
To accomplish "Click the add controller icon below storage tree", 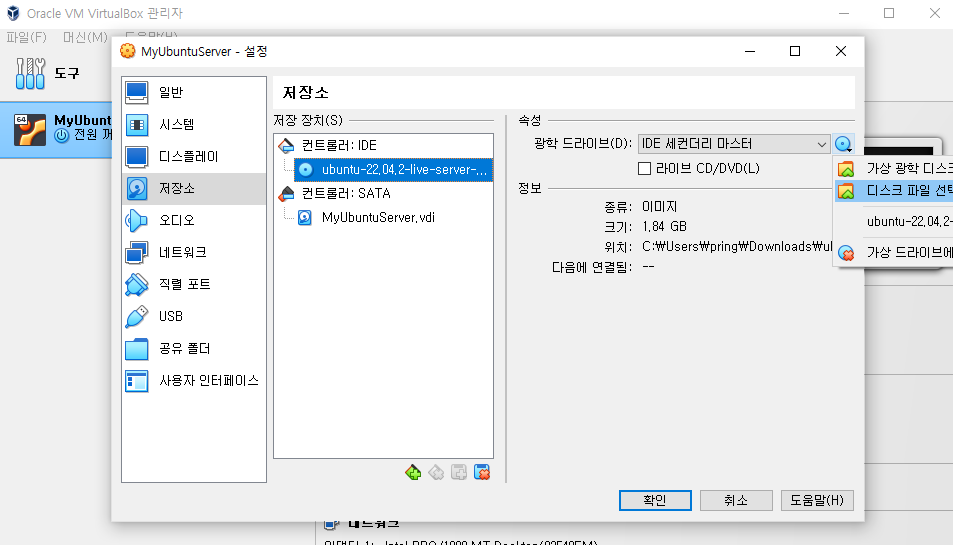I will (413, 472).
